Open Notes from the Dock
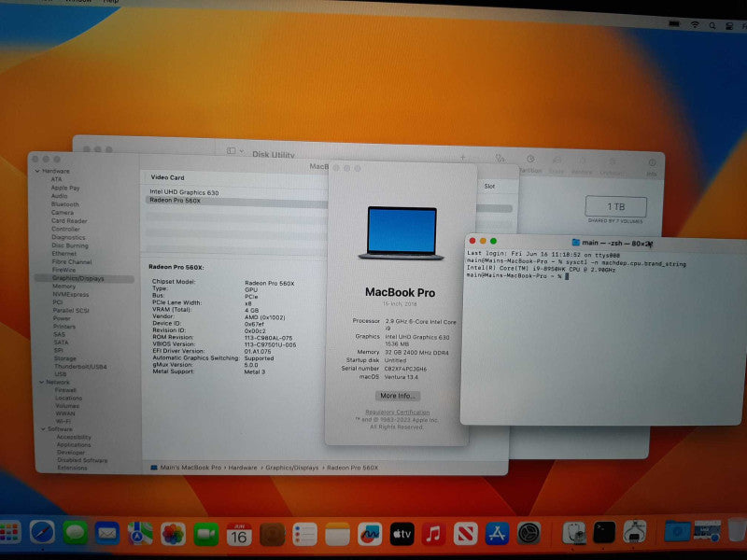This screenshot has height=560, width=747. coord(337,535)
